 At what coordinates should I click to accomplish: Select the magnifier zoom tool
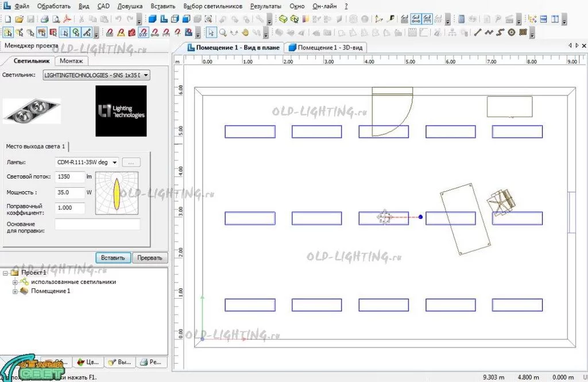tap(223, 32)
